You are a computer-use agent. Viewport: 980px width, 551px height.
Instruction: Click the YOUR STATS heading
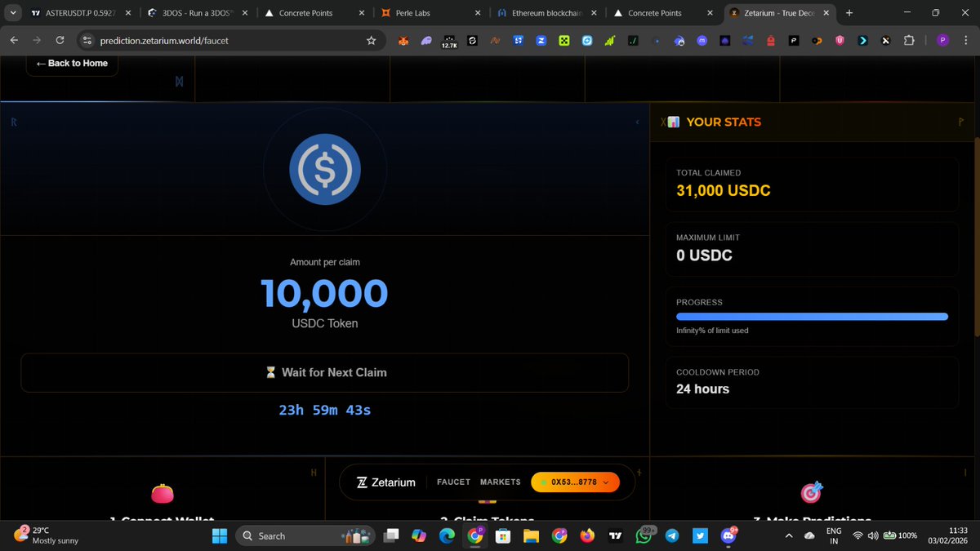pos(724,122)
